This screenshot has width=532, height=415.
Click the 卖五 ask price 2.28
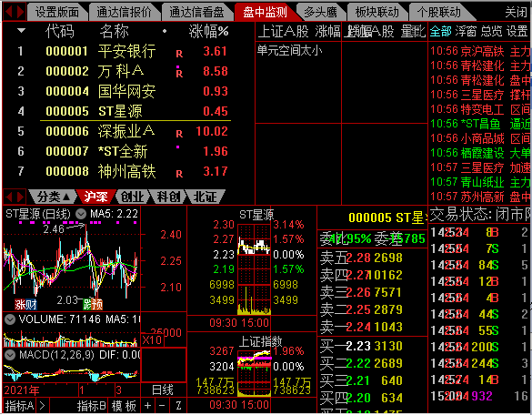coord(358,258)
